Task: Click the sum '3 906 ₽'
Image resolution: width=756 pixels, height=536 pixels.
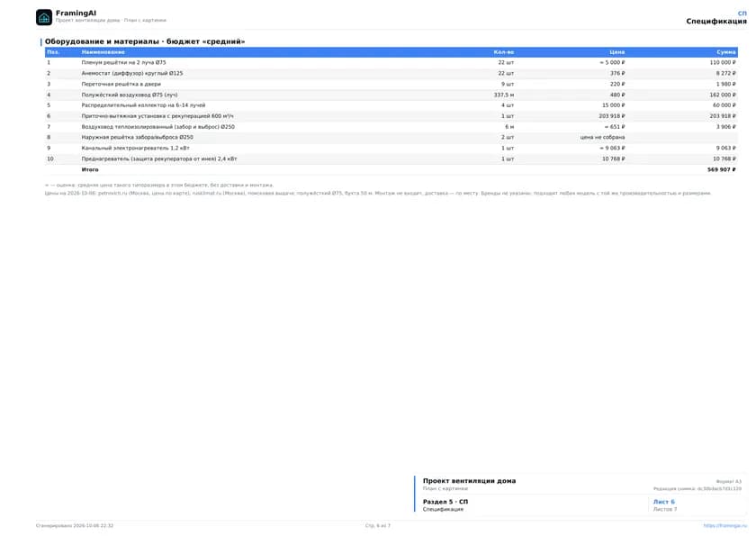Action: (725, 127)
